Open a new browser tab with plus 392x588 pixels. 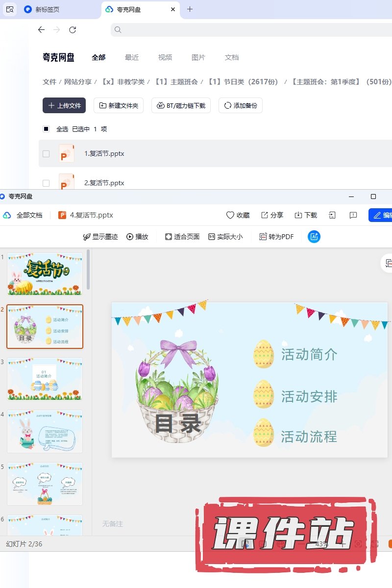pos(190,9)
